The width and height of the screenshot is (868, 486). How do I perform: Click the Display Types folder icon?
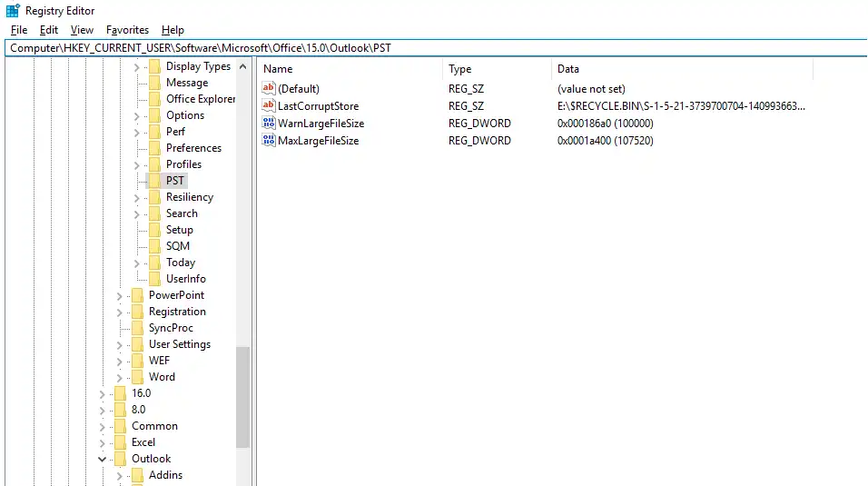point(155,66)
